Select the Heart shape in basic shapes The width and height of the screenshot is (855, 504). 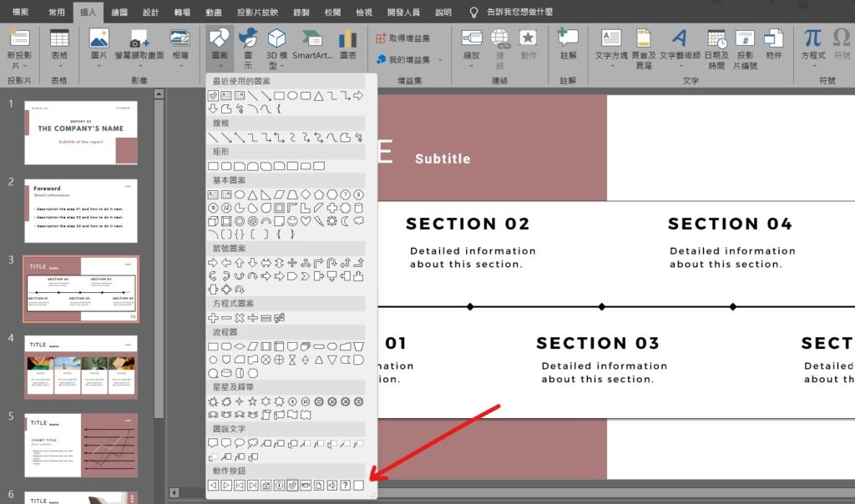pos(306,221)
